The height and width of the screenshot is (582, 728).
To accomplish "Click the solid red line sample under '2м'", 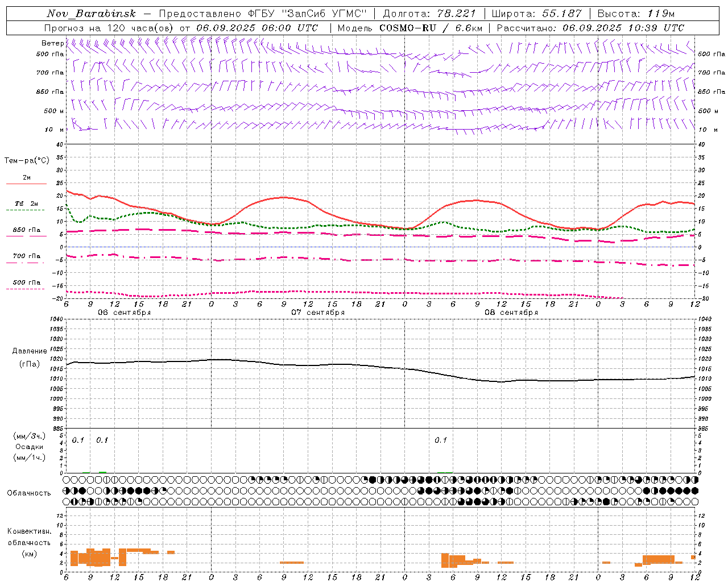I will coord(26,184).
